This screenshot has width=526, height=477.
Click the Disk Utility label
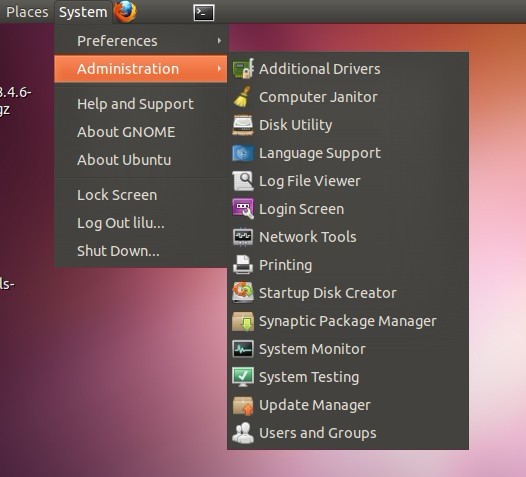click(296, 125)
